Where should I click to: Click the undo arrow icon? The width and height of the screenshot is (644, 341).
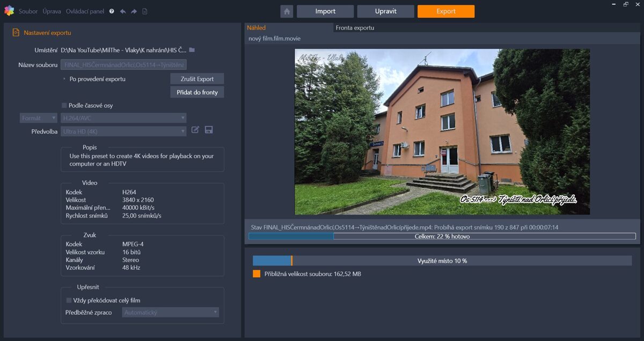pos(123,11)
